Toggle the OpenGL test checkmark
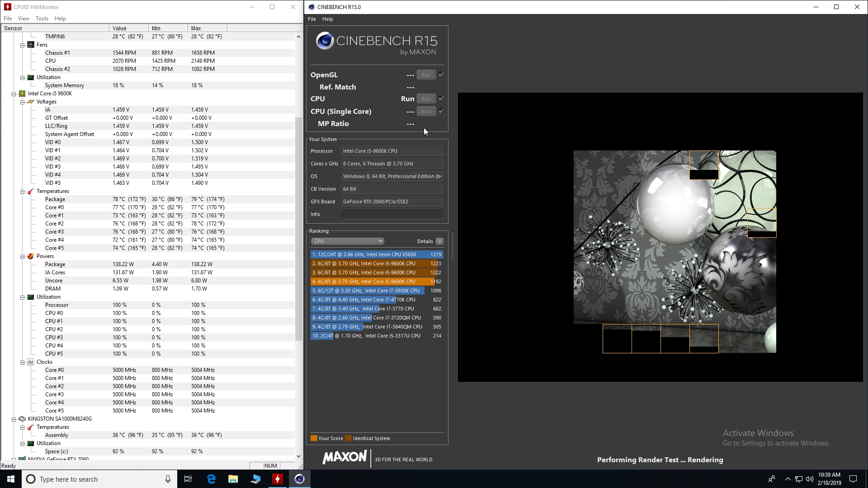Screen dimensions: 868x488 (441, 75)
